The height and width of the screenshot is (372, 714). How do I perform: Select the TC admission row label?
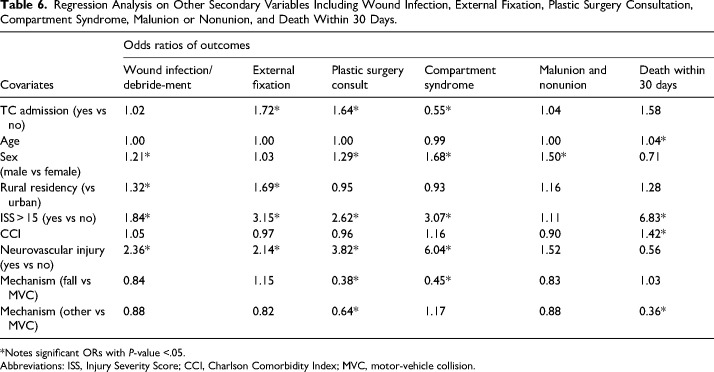(53, 117)
